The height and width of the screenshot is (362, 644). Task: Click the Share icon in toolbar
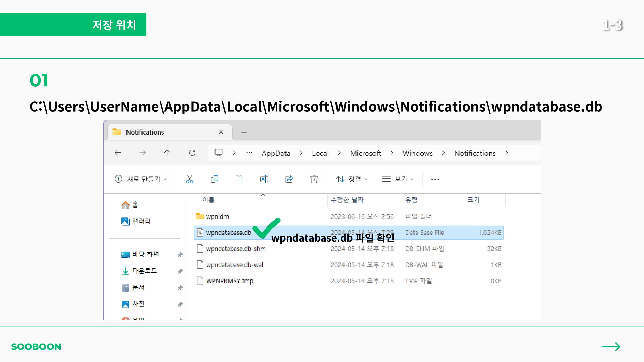(x=289, y=179)
